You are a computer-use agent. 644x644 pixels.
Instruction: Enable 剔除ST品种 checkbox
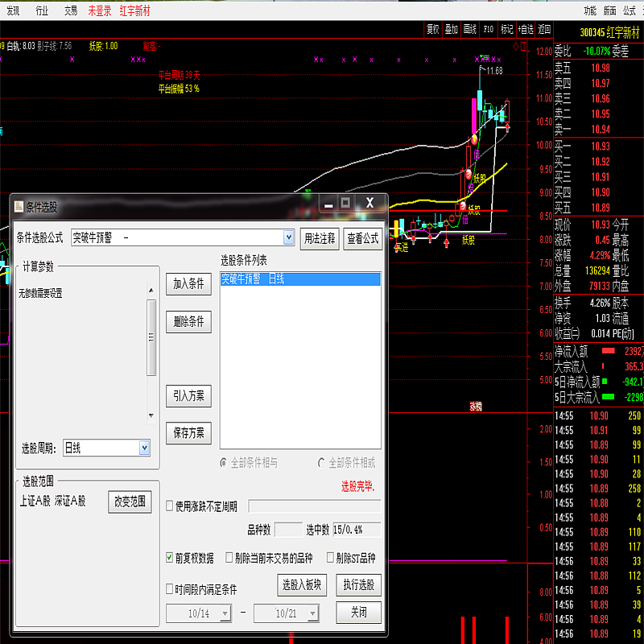click(331, 557)
